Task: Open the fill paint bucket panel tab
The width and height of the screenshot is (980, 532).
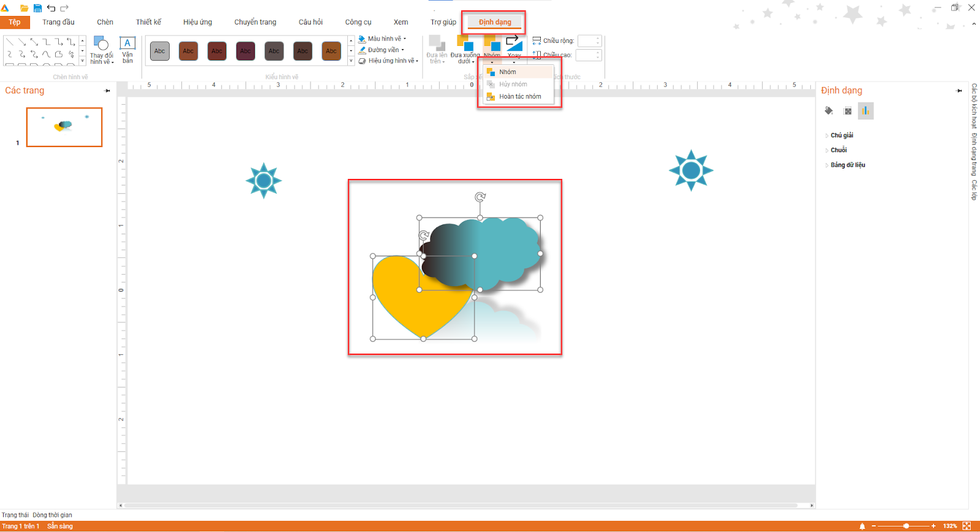Action: (829, 111)
